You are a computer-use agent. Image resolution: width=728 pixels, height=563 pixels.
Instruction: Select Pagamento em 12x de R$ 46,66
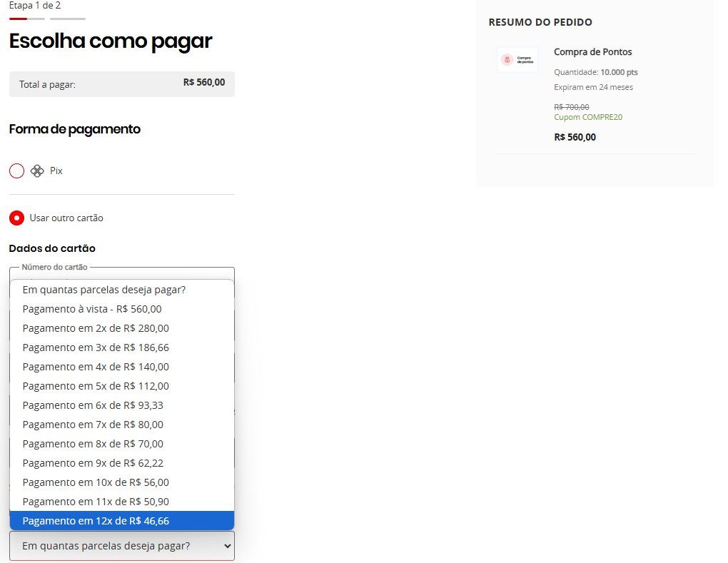[122, 521]
